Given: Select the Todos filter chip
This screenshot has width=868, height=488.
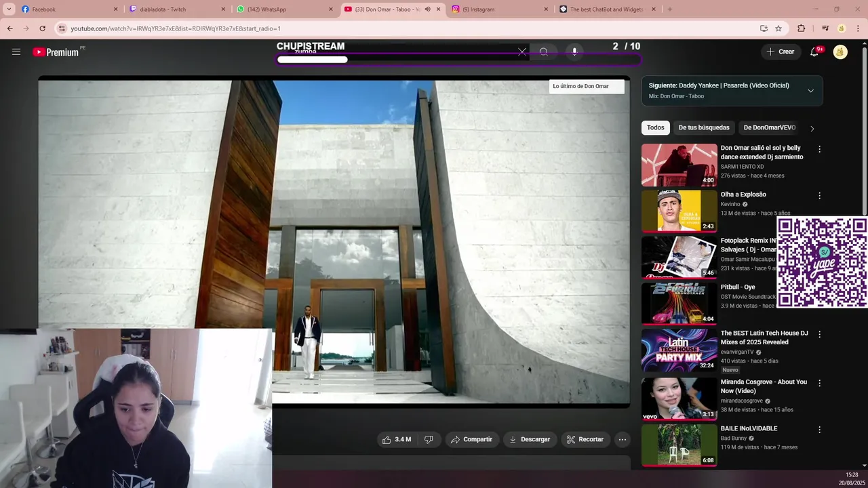Looking at the screenshot, I should tap(655, 127).
